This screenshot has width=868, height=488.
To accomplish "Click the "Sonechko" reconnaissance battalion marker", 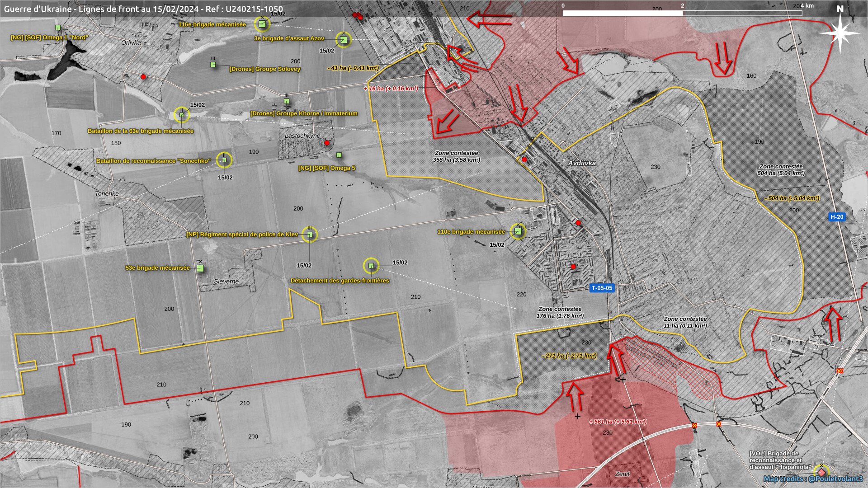I will click(x=224, y=160).
